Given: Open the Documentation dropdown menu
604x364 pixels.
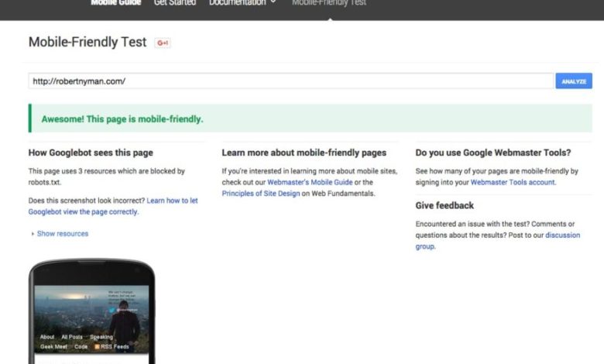Looking at the screenshot, I should (x=242, y=2).
